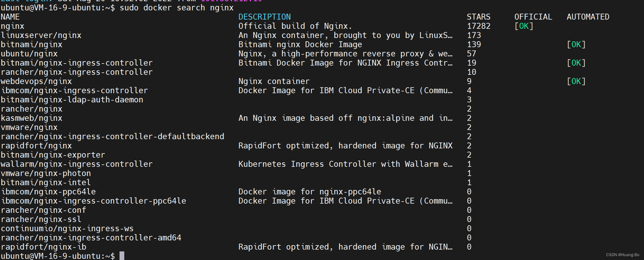Select 'rancher/nginx-ingress-controller-defaultbackend' name
This screenshot has height=260, width=644.
click(x=112, y=137)
